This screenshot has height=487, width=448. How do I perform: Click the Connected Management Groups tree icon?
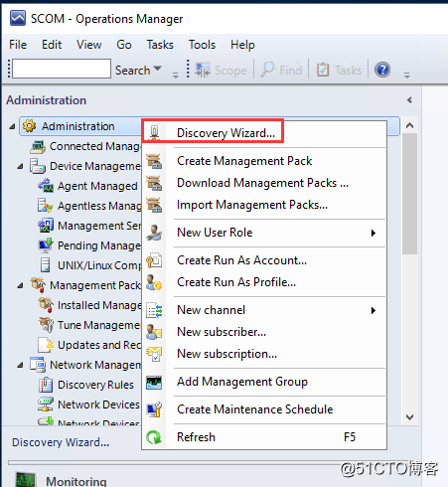38,146
